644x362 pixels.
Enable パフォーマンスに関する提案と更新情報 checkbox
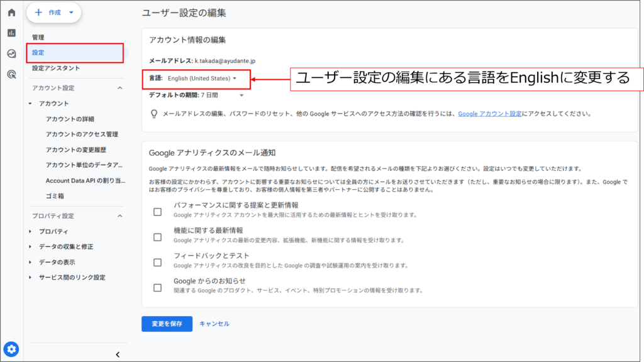point(158,211)
